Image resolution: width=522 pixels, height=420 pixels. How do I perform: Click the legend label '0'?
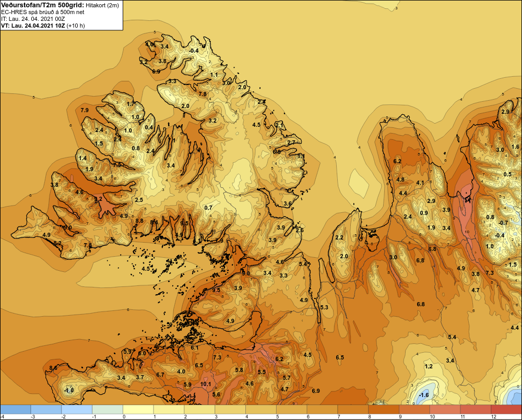pos(124,417)
